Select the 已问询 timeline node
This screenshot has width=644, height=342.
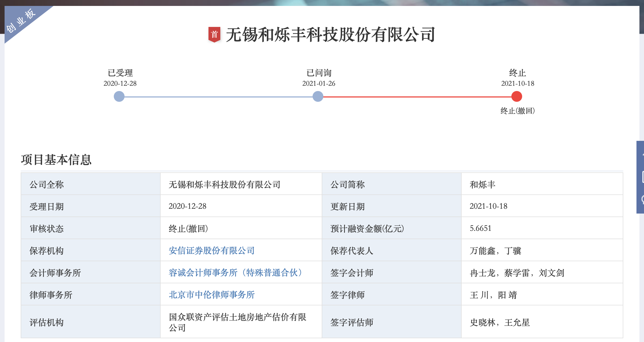click(x=318, y=96)
